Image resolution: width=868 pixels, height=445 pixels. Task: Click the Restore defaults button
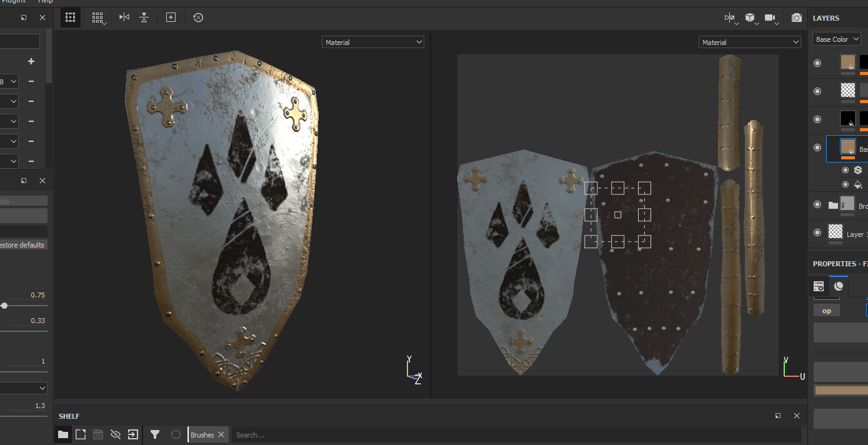pyautogui.click(x=23, y=245)
